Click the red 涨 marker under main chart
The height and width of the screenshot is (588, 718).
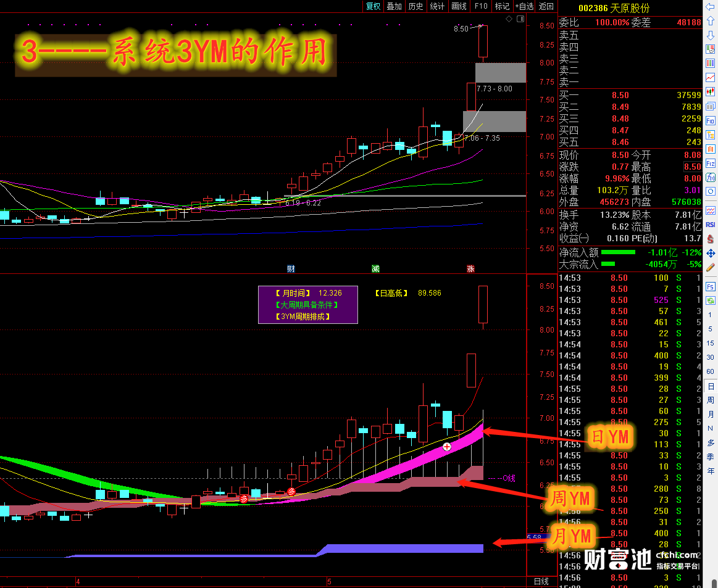(x=470, y=269)
